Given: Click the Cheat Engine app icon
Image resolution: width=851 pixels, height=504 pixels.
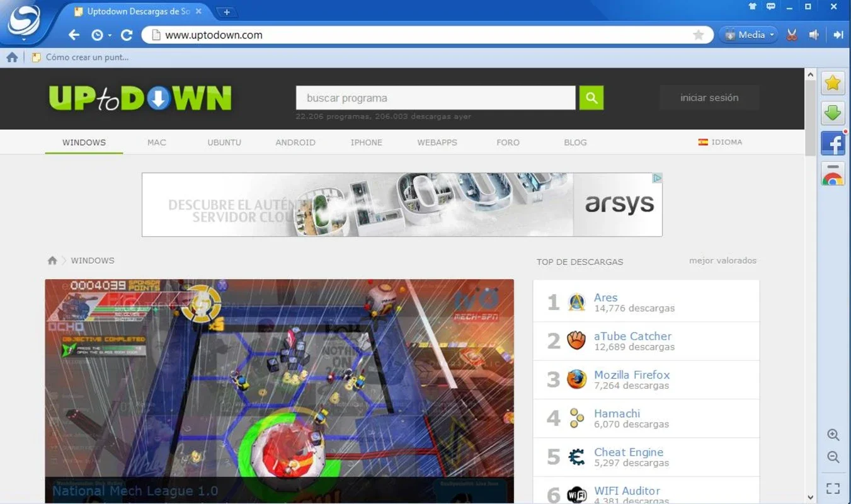Looking at the screenshot, I should coord(576,457).
